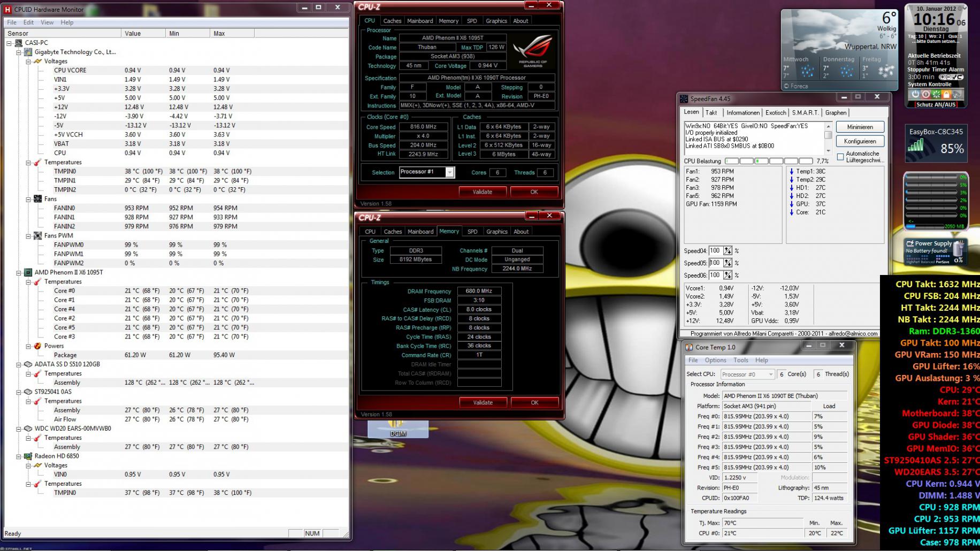The height and width of the screenshot is (551, 980).
Task: Click the ST925041 0AS drive icon
Action: 28,392
